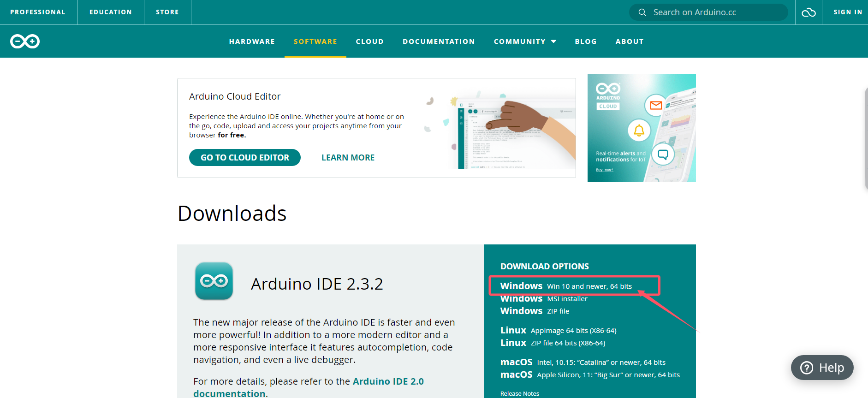
Task: Click Go To Cloud Editor button
Action: (x=245, y=157)
